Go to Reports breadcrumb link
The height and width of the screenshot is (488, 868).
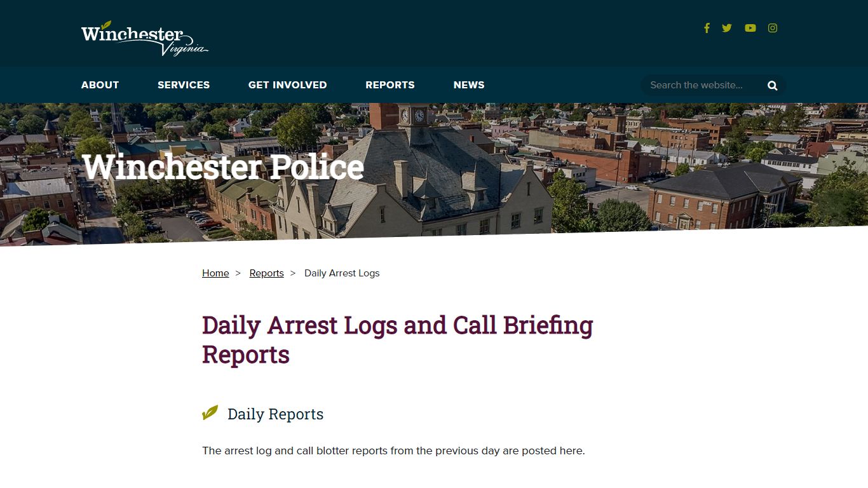tap(266, 273)
